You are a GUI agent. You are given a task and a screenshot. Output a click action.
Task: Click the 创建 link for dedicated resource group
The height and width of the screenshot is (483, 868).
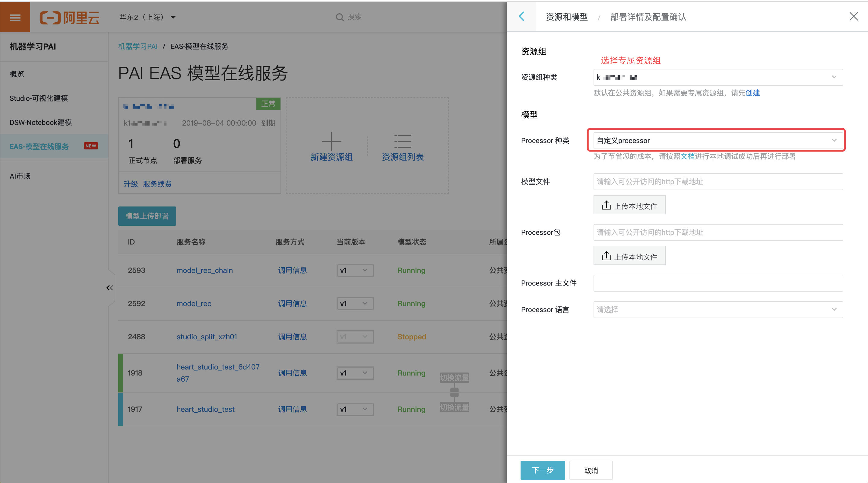coord(752,93)
